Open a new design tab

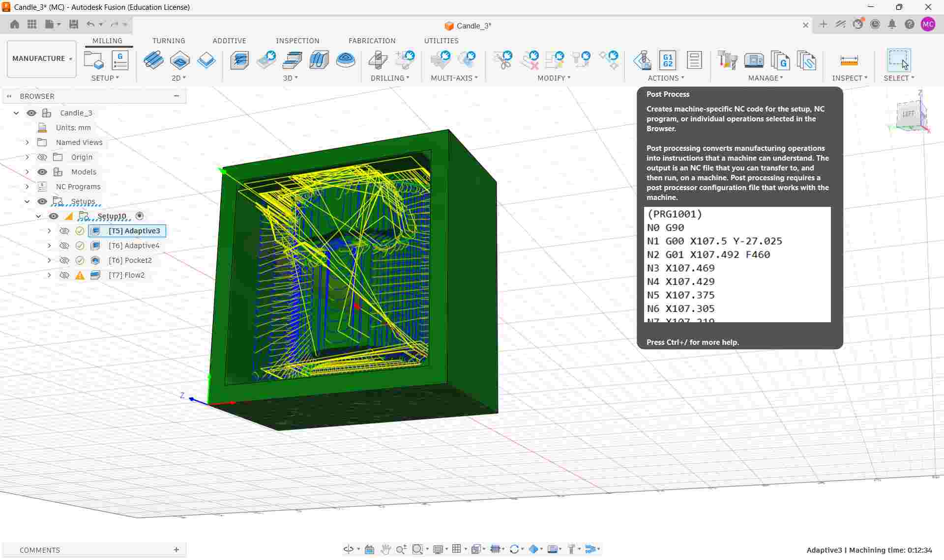pyautogui.click(x=823, y=24)
